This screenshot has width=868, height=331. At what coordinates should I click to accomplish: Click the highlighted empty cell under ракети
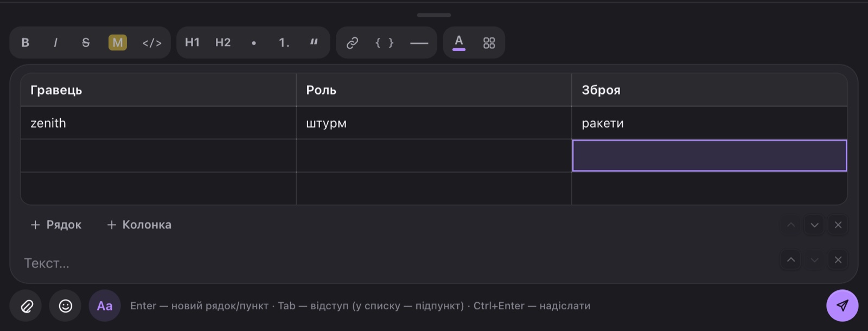[710, 156]
